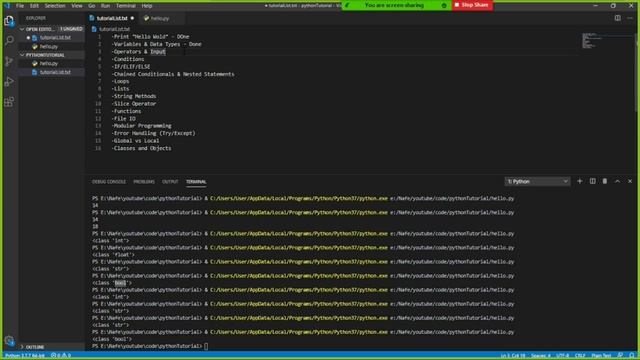The height and width of the screenshot is (360, 640).
Task: Split the editor right
Action: (618, 18)
